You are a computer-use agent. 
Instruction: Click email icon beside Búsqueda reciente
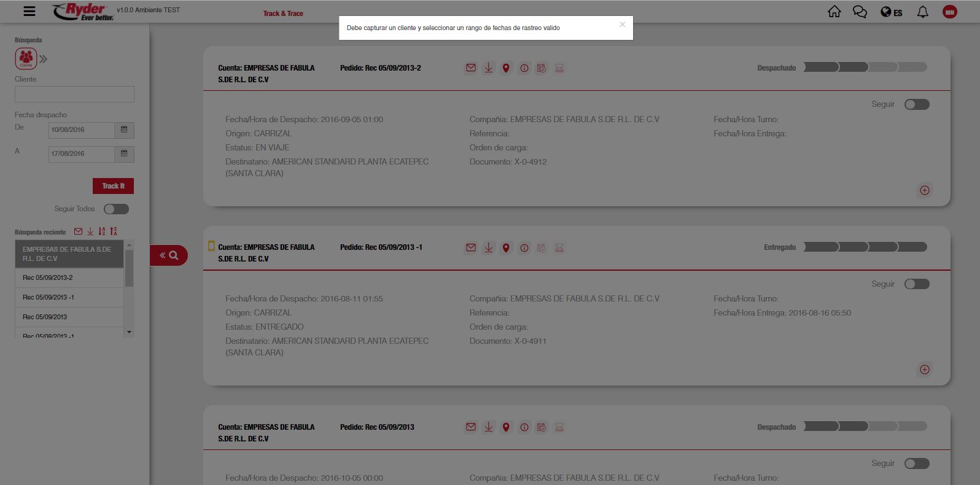(x=78, y=231)
